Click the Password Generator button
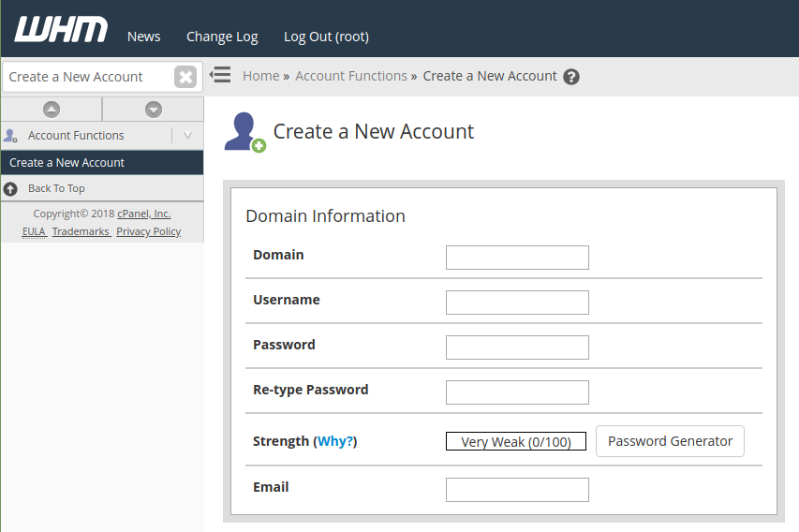Viewport: 799px width, 532px height. (x=670, y=441)
